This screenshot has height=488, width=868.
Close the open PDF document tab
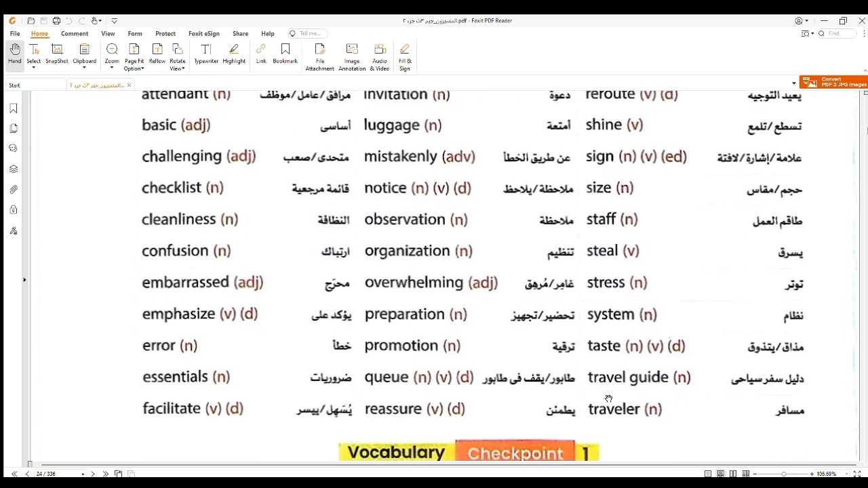(129, 85)
